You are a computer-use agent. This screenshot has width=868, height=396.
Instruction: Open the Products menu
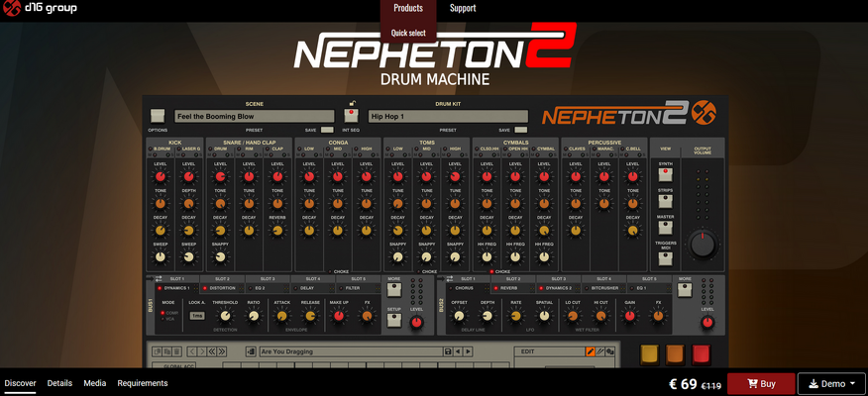tap(408, 8)
